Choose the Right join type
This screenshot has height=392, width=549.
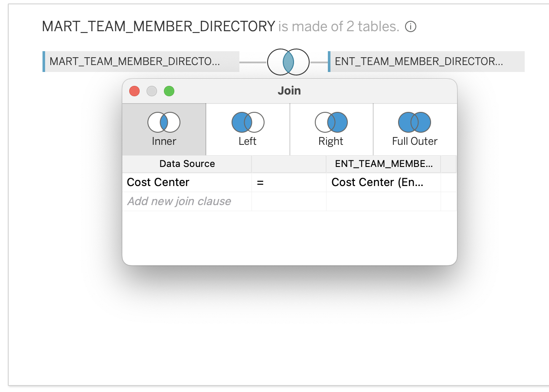[x=331, y=129]
